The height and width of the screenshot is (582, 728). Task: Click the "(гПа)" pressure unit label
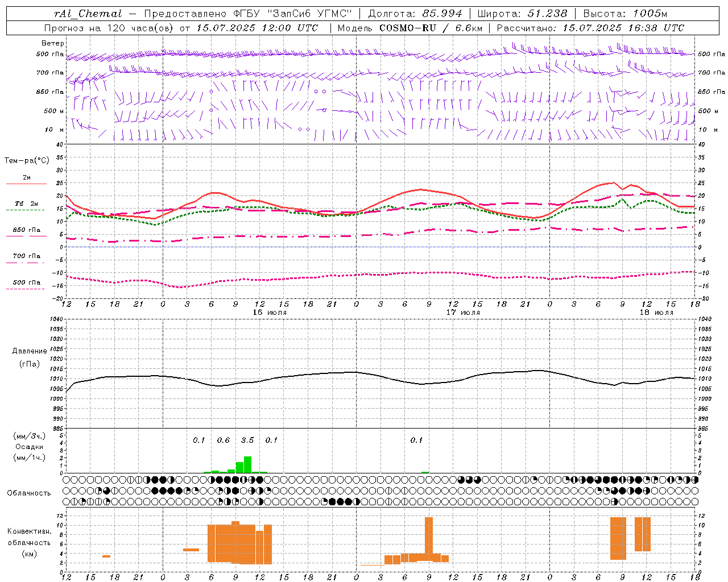(x=30, y=364)
